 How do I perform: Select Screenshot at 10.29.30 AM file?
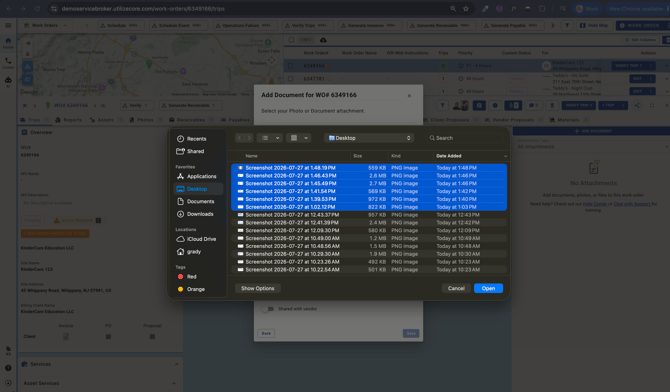tap(369, 254)
